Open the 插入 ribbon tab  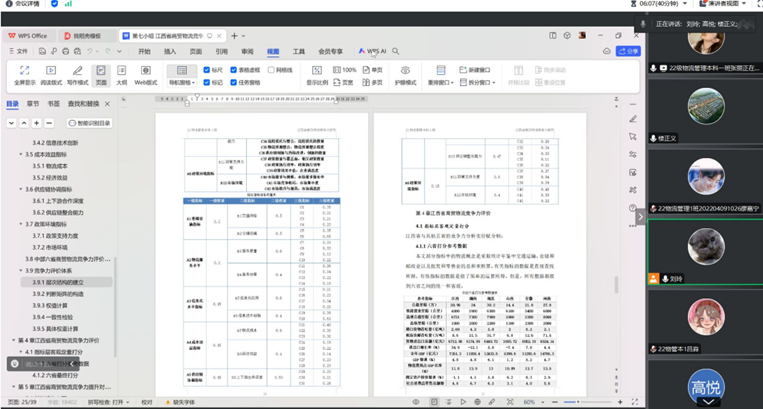tap(170, 50)
